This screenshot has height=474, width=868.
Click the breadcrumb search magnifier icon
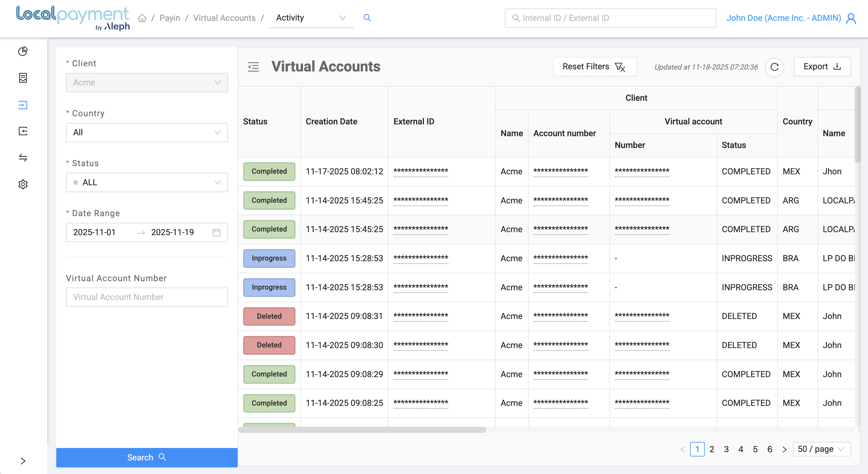(x=367, y=18)
